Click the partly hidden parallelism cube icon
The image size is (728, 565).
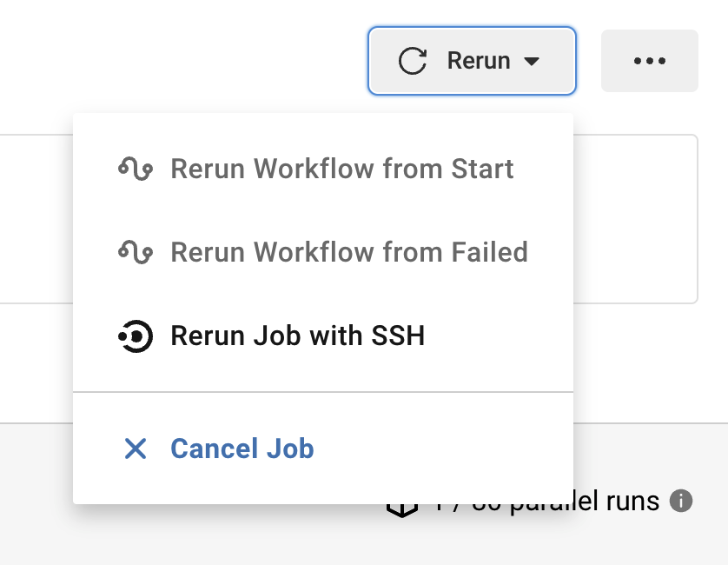401,509
